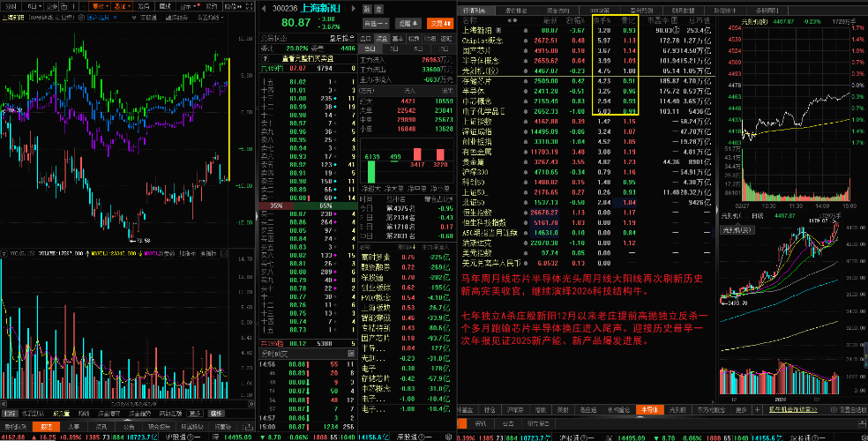Screen dimensions: 868x441
Task: Close the overlay comparison tag with X
Action: click(116, 18)
